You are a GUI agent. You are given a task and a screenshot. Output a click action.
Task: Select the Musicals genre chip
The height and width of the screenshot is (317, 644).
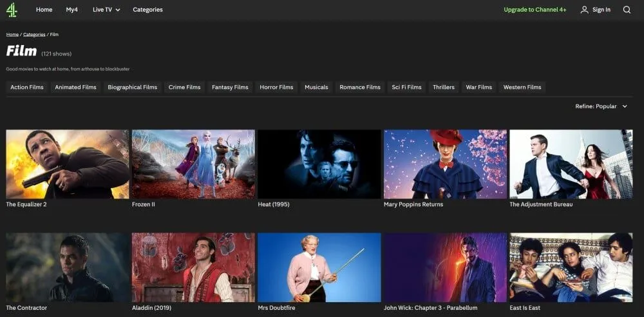coord(316,87)
